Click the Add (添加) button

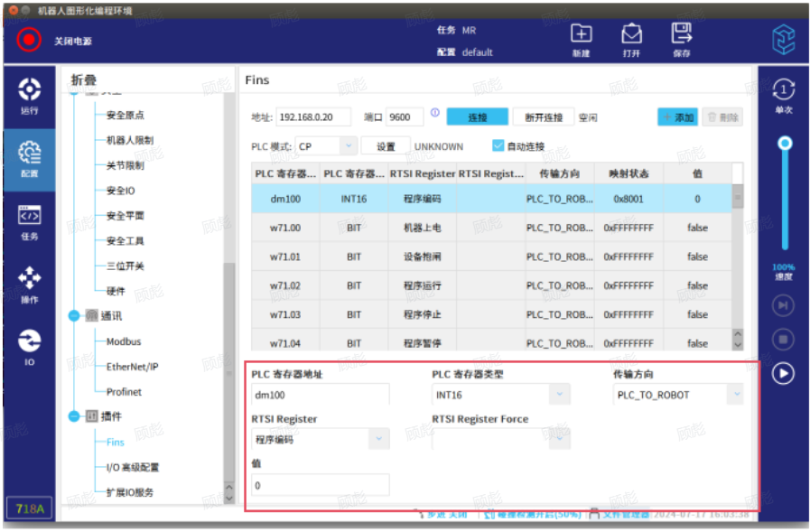click(x=677, y=117)
